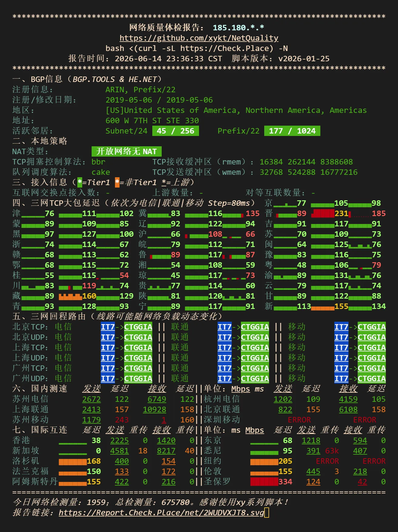Viewport: 398px width, 532px height.
Task: Select the green 开放网络无 NAT label
Action: [x=126, y=151]
